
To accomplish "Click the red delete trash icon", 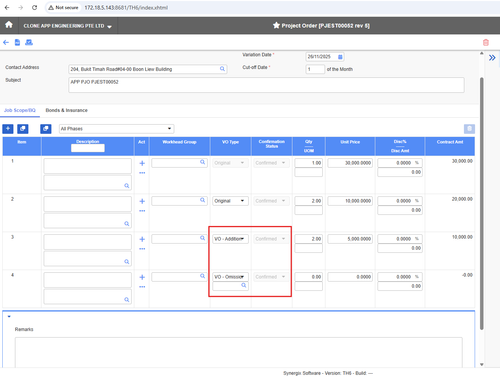I will pyautogui.click(x=486, y=42).
